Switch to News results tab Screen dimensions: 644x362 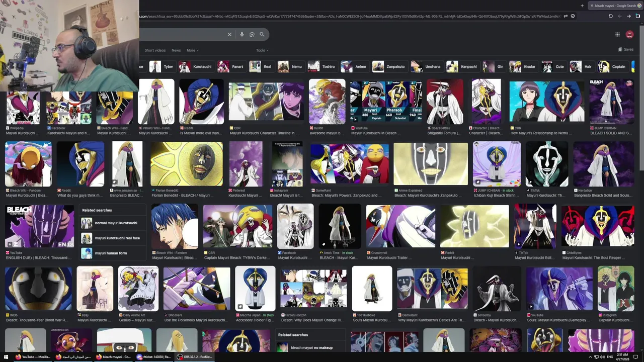[176, 50]
